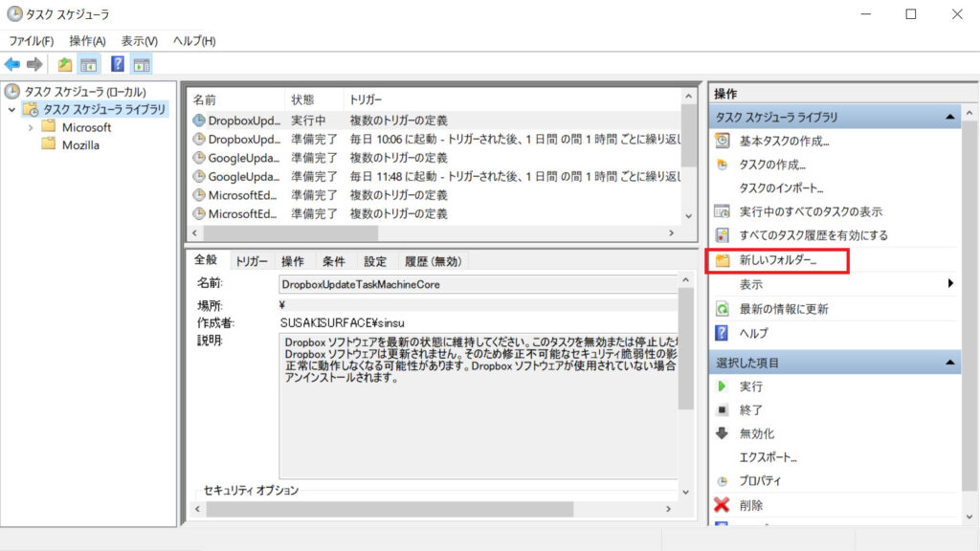Click the task list scroll-down arrow

[688, 216]
